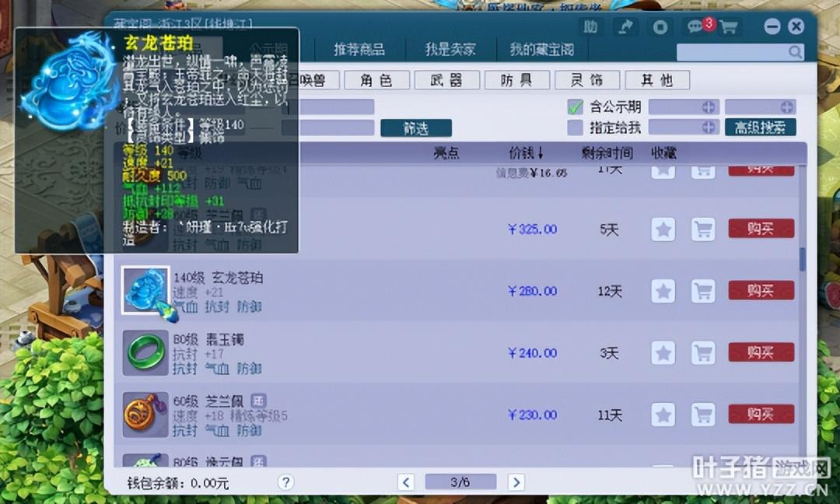Image resolution: width=840 pixels, height=504 pixels.
Task: Click 购买 for the ¥240.00 翡玉镯
Action: pyautogui.click(x=761, y=352)
